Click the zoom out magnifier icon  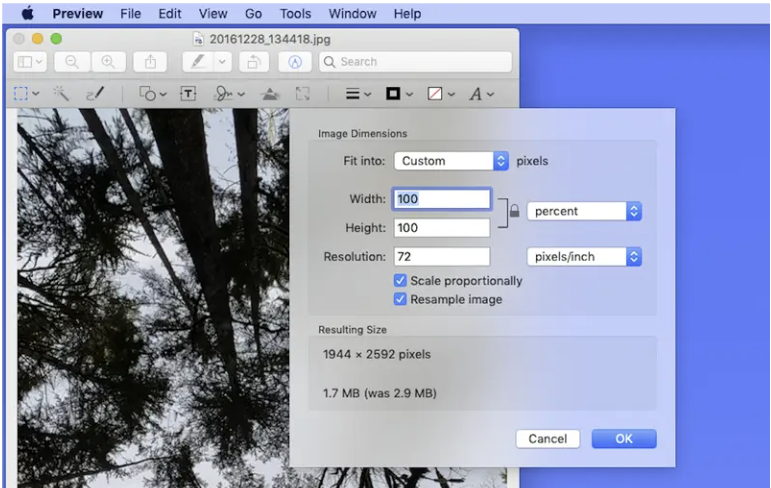coord(72,62)
